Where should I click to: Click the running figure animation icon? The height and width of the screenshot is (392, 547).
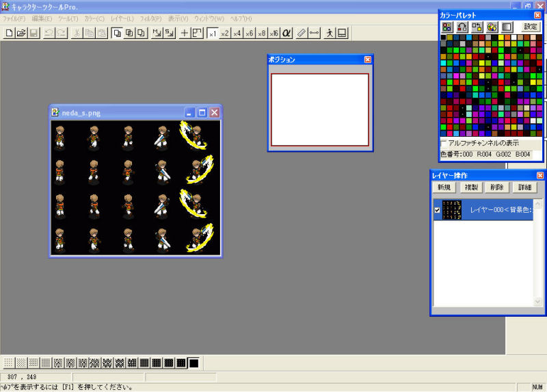[330, 33]
